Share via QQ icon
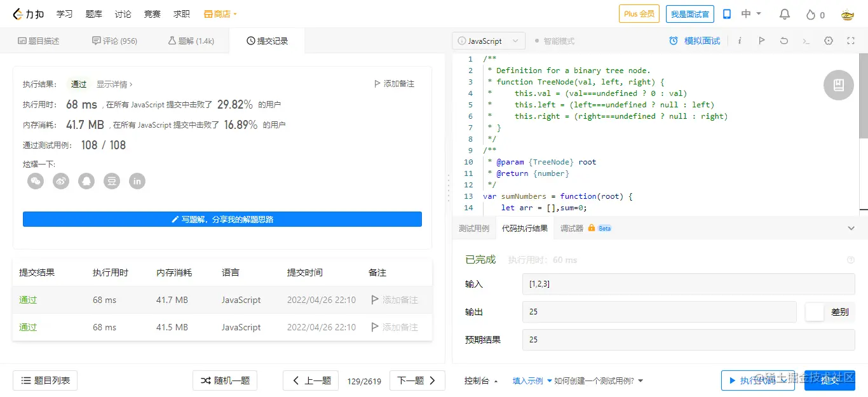 click(86, 181)
